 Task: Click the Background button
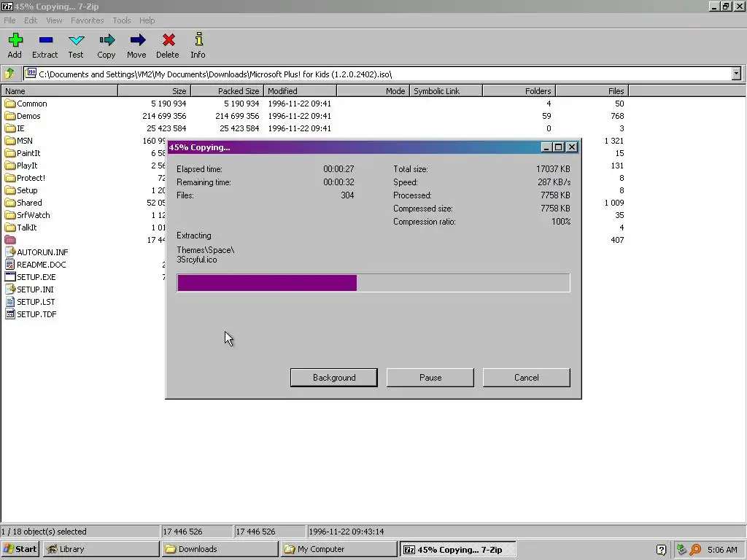[x=334, y=378]
